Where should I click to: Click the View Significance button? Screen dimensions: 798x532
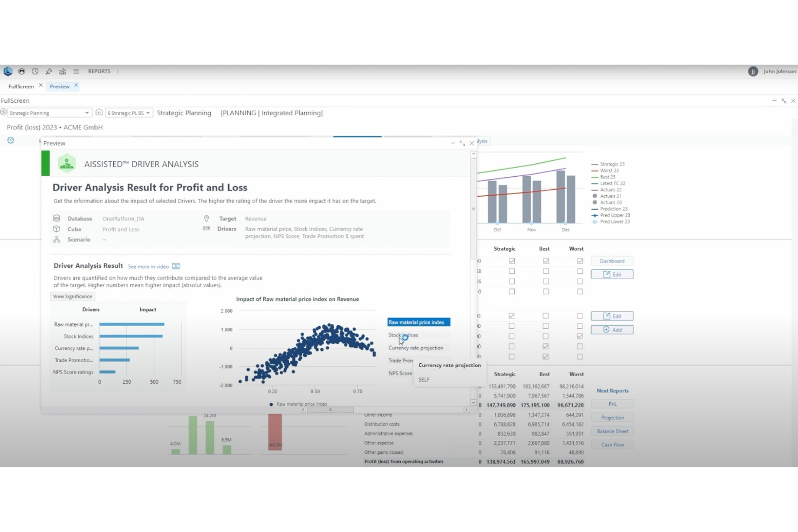click(73, 296)
